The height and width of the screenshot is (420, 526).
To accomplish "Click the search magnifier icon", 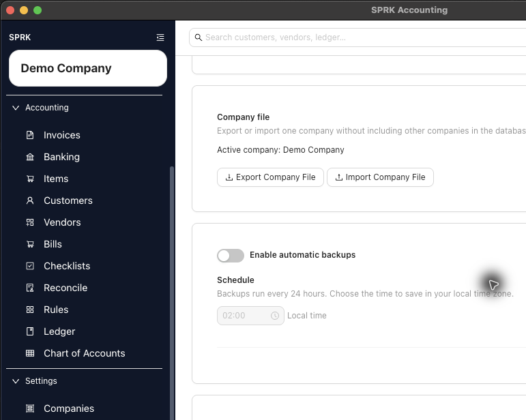I will pos(199,37).
